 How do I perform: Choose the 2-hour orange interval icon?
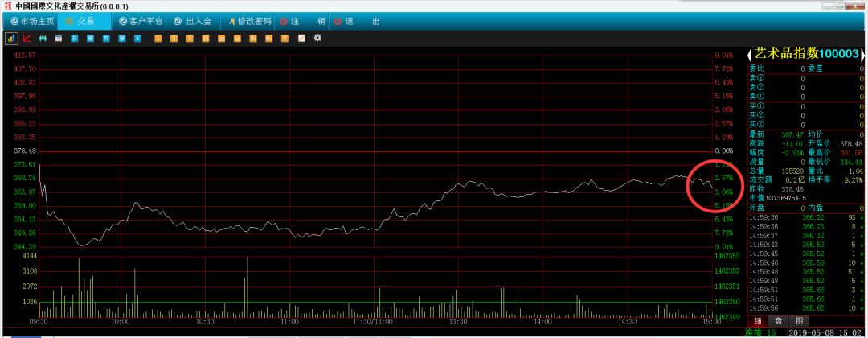(253, 39)
